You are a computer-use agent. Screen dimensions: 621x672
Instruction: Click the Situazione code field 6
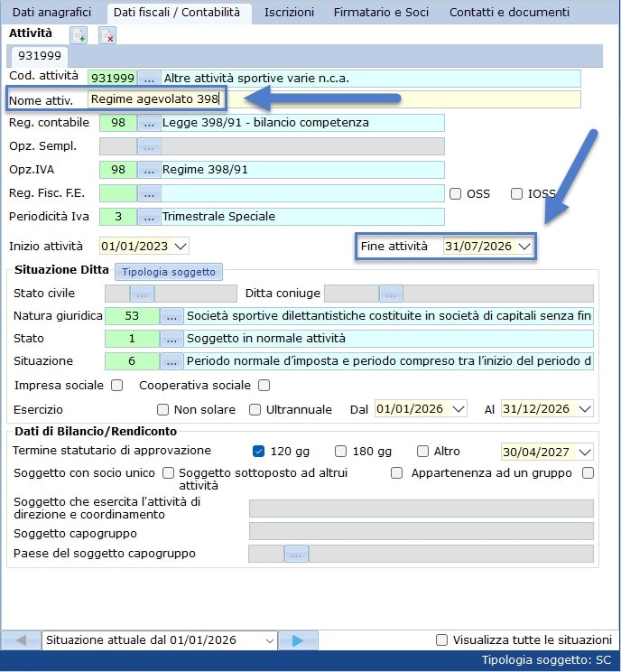coord(132,361)
